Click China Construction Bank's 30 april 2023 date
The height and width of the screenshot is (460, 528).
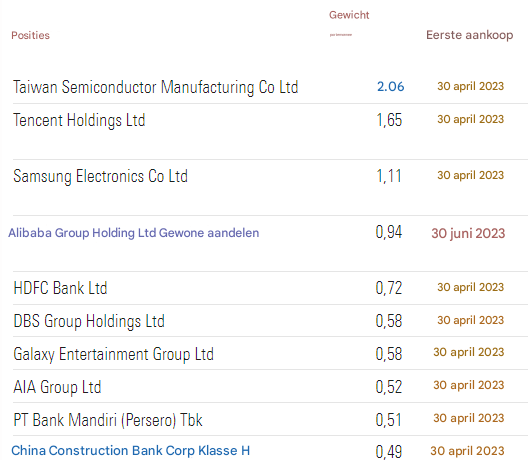467,451
